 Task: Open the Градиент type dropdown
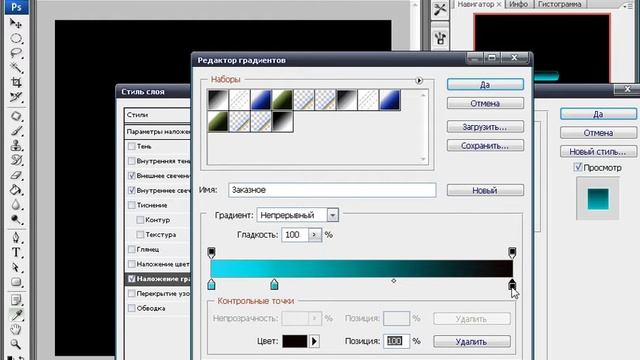pyautogui.click(x=333, y=215)
